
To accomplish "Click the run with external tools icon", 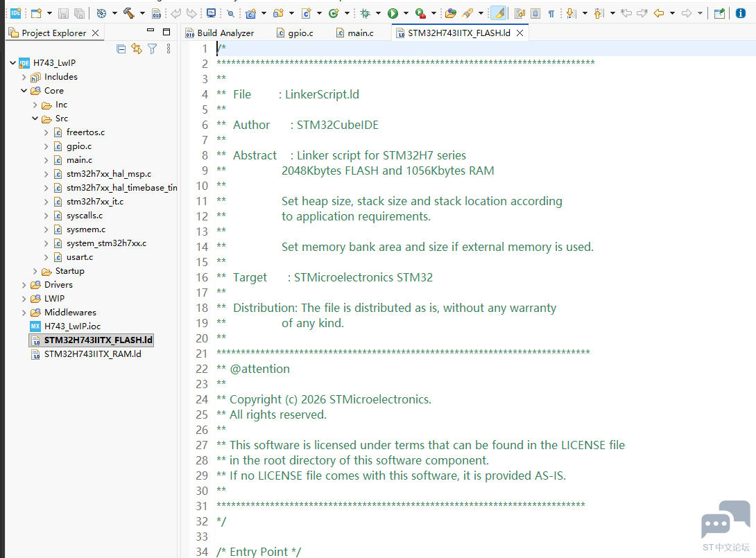I will (x=420, y=13).
